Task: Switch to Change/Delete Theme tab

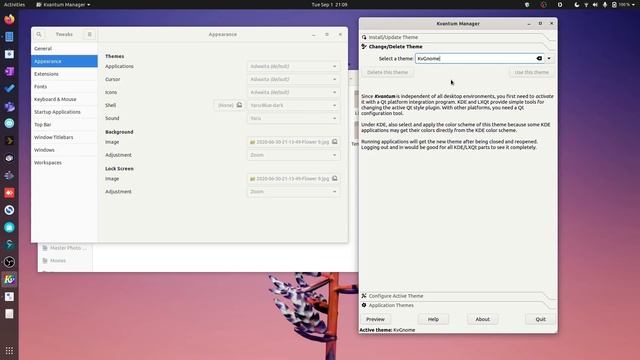Action: coord(457,47)
